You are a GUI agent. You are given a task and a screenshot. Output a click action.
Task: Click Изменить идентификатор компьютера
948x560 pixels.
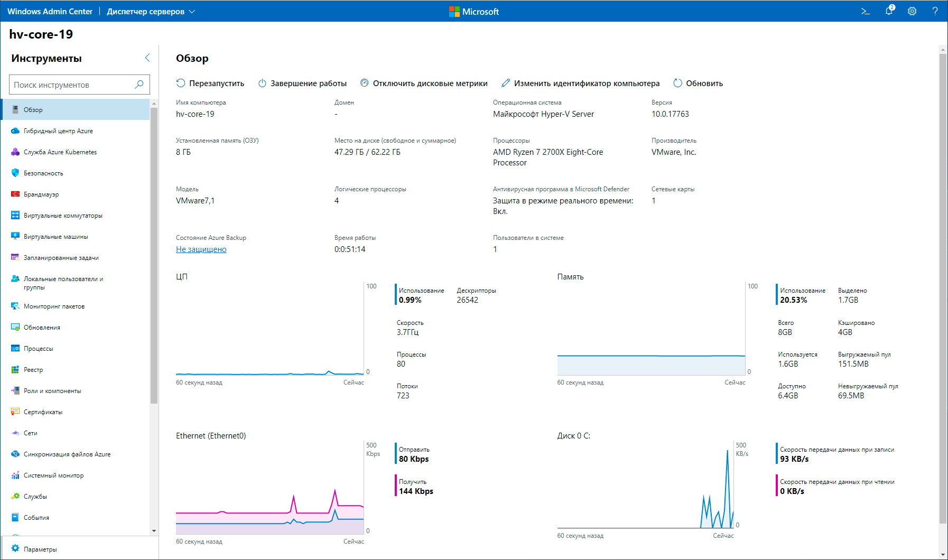click(580, 83)
